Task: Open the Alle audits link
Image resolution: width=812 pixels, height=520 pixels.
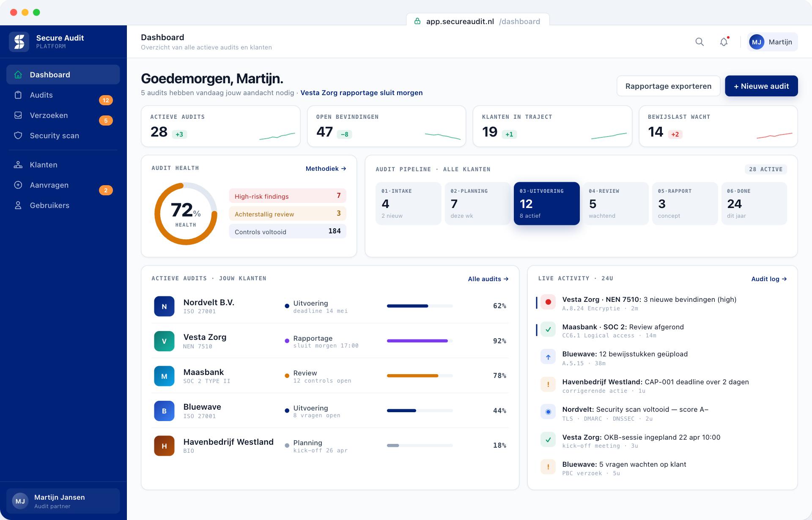Action: pos(488,279)
